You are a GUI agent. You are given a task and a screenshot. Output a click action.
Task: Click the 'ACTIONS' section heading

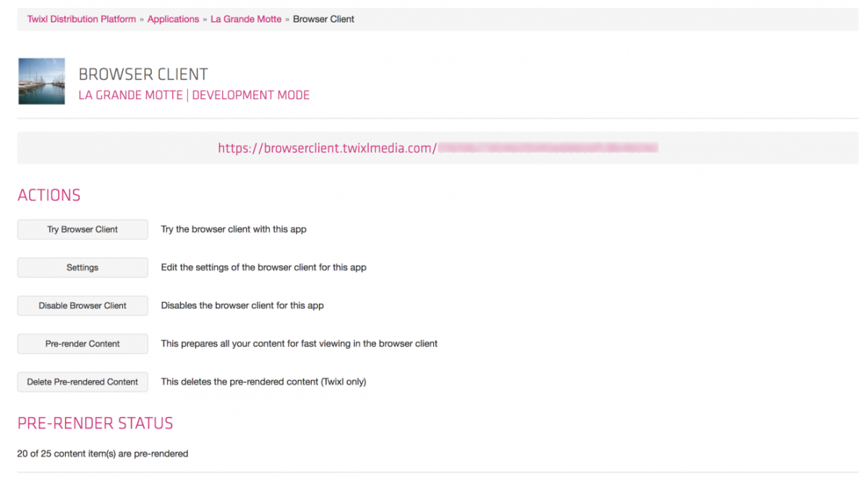(x=48, y=195)
